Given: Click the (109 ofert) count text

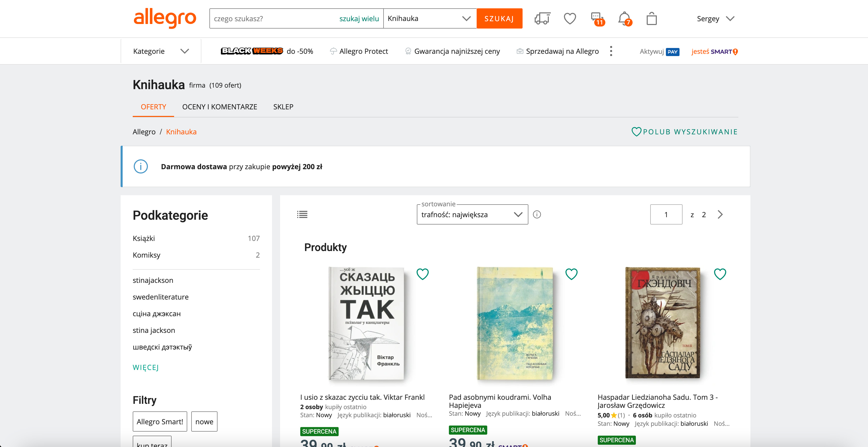Looking at the screenshot, I should (x=225, y=85).
